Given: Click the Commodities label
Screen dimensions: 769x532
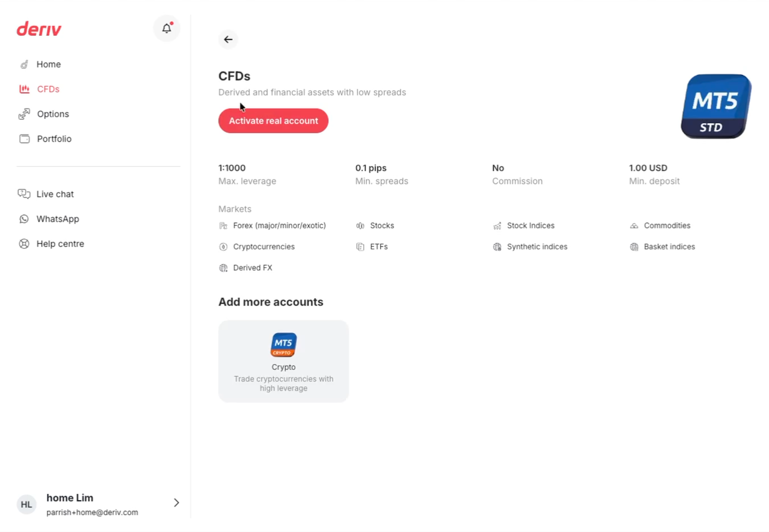Looking at the screenshot, I should [667, 225].
